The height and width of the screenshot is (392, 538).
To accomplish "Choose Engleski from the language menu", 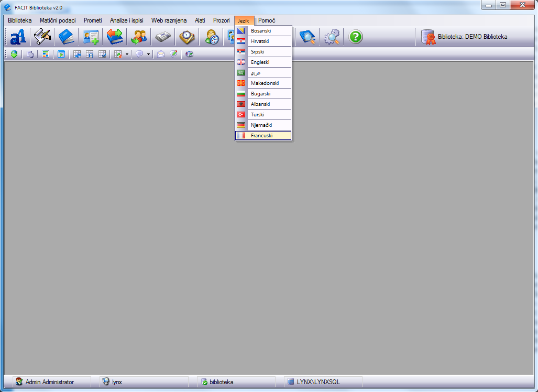I will (260, 62).
